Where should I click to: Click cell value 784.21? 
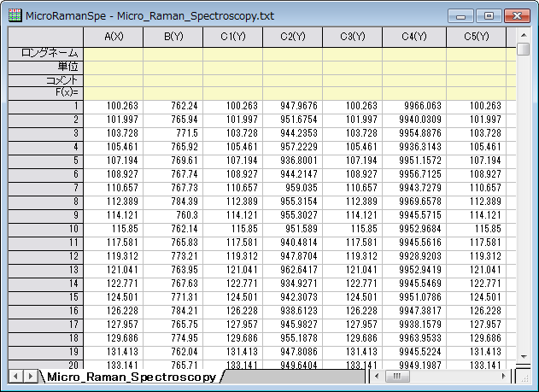[173, 311]
